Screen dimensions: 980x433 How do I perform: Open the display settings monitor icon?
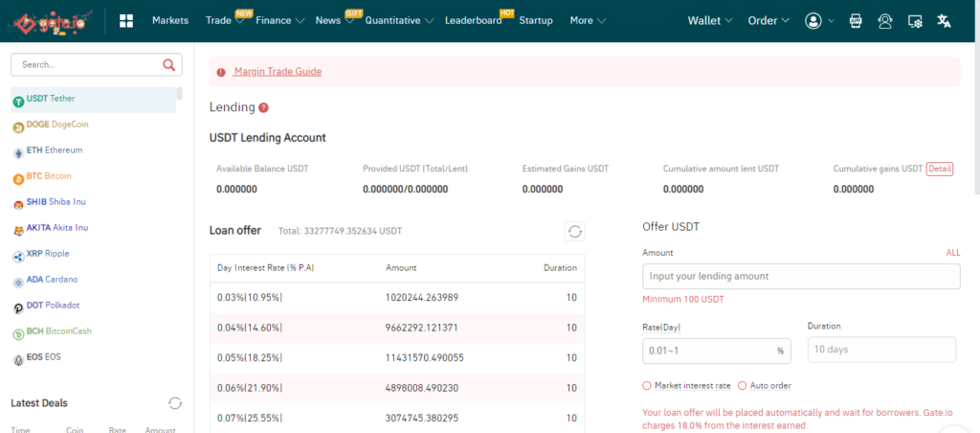(x=915, y=21)
